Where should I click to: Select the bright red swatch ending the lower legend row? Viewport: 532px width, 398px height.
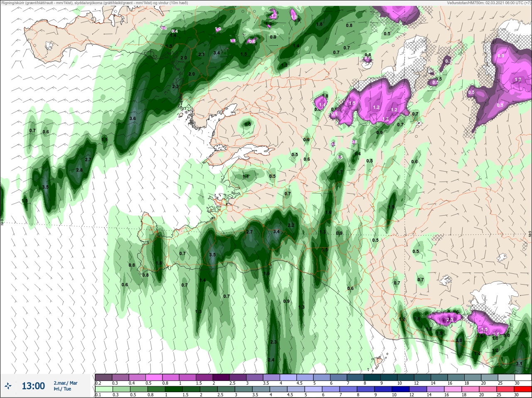click(523, 389)
